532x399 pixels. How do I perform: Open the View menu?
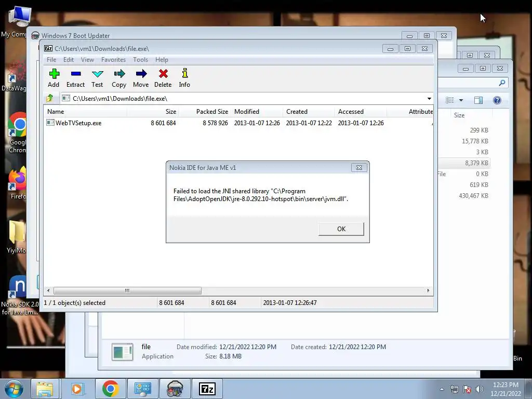pos(87,60)
